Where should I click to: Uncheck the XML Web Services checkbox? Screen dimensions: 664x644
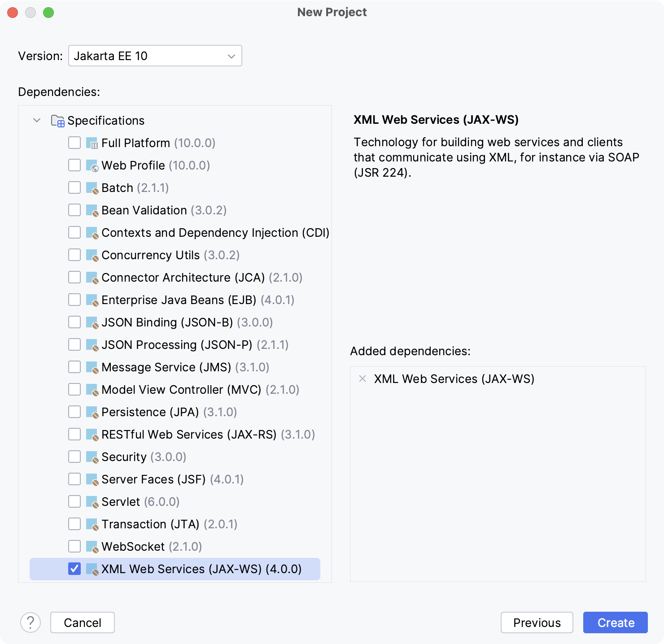(x=74, y=569)
